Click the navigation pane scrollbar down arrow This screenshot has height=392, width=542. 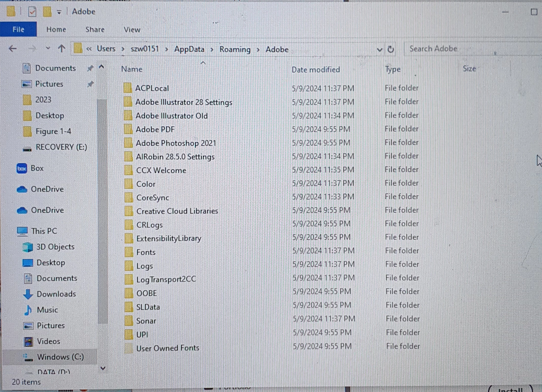pyautogui.click(x=103, y=368)
